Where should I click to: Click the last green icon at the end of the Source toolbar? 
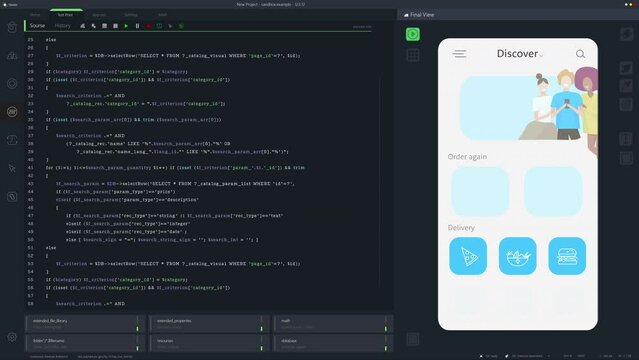[181, 26]
